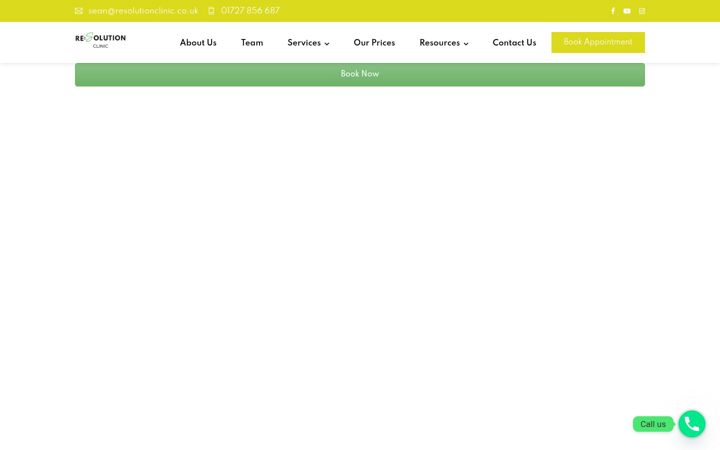Expand the Resources dropdown chevron
Viewport: 720px width, 450px height.
[x=466, y=44]
